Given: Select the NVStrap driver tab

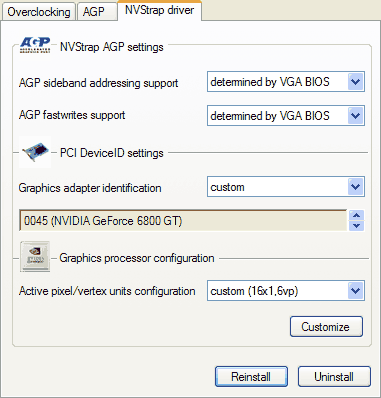Looking at the screenshot, I should 159,10.
